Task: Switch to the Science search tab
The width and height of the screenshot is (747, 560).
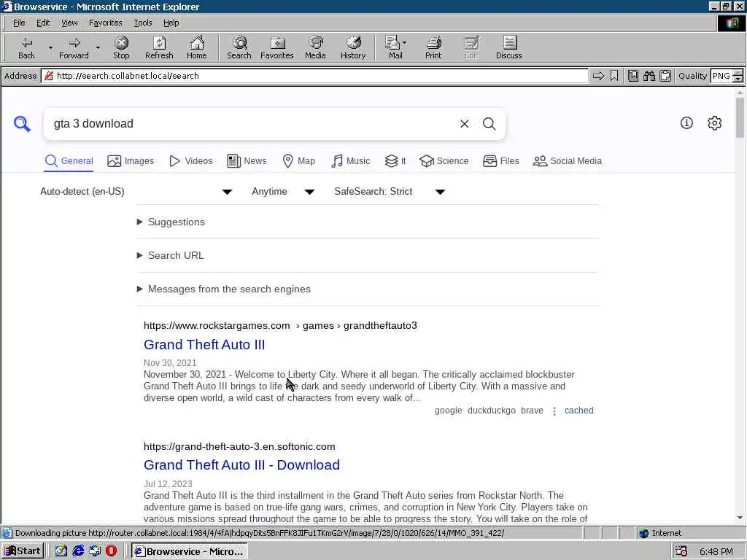Action: click(444, 161)
